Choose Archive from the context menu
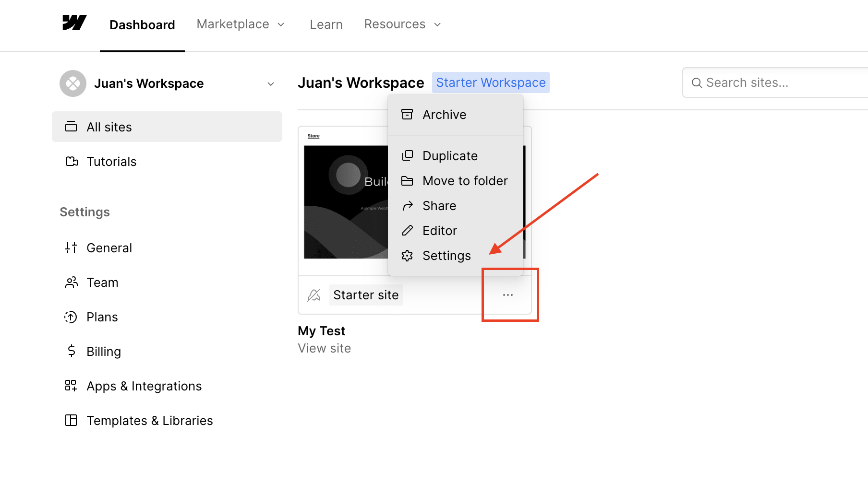Viewport: 868px width, 495px height. point(444,114)
